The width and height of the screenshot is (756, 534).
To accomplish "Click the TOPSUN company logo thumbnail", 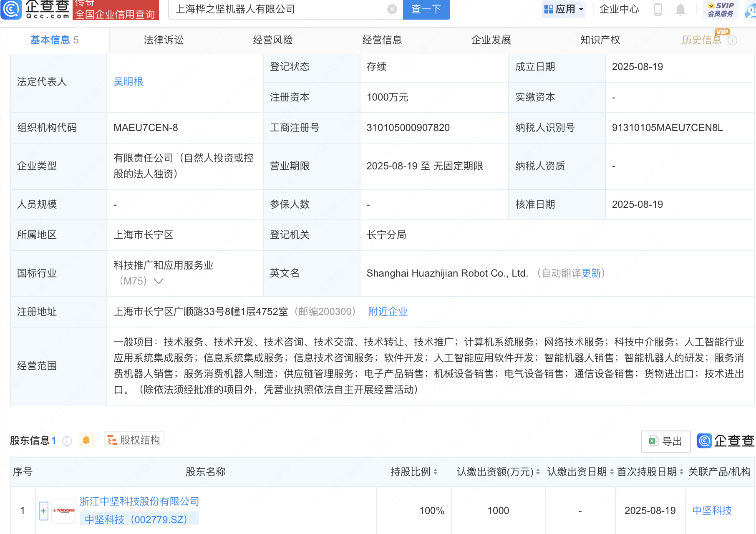I will click(64, 511).
